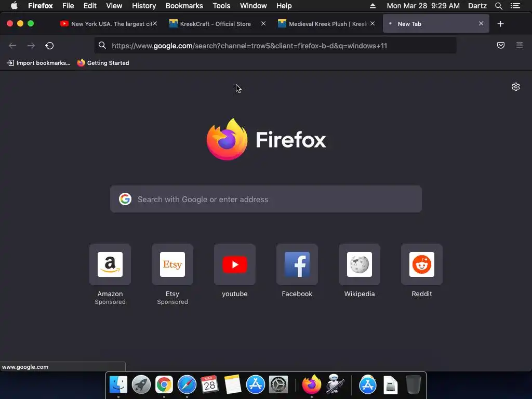Image resolution: width=532 pixels, height=399 pixels.
Task: Open the Window menu
Action: pyautogui.click(x=253, y=6)
